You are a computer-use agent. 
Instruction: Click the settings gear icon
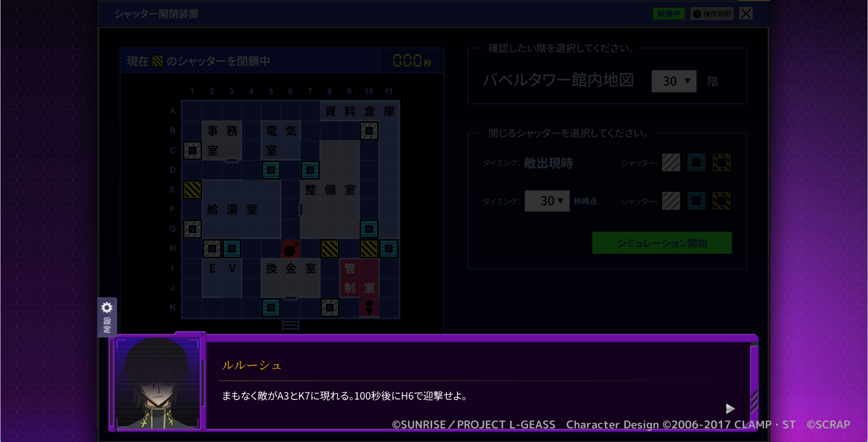point(107,308)
